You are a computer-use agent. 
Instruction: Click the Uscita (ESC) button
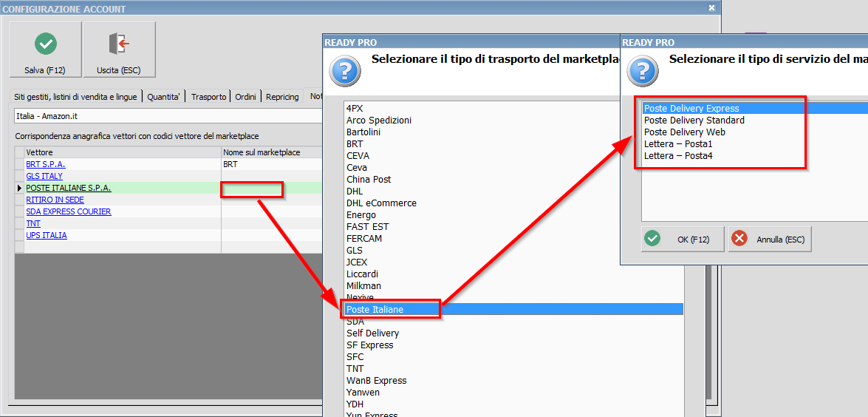click(119, 50)
